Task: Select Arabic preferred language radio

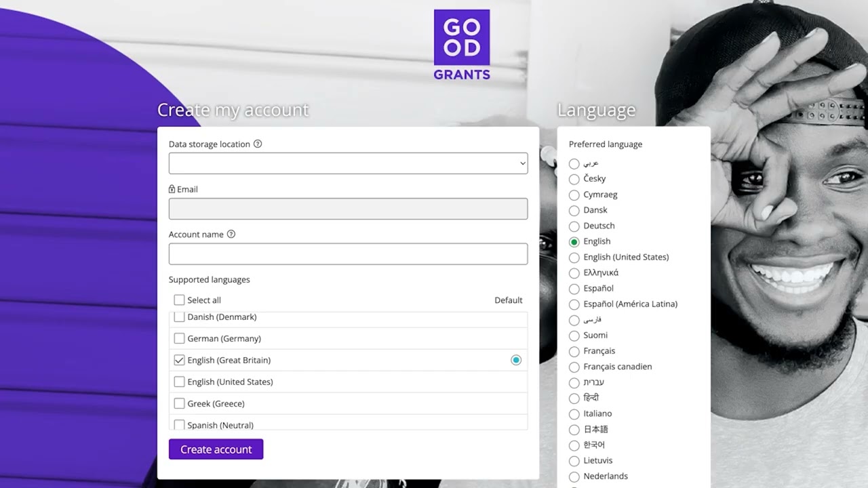Action: [x=574, y=163]
